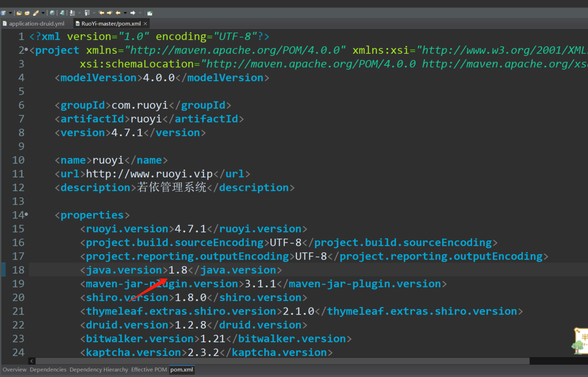
Task: Click the ruoyi.version value 4.7.1 on line 15
Action: [191, 229]
